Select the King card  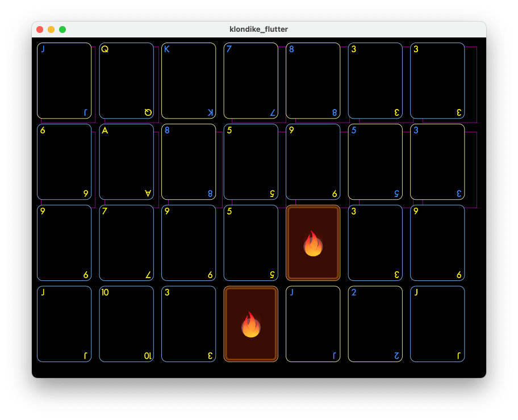click(x=189, y=81)
